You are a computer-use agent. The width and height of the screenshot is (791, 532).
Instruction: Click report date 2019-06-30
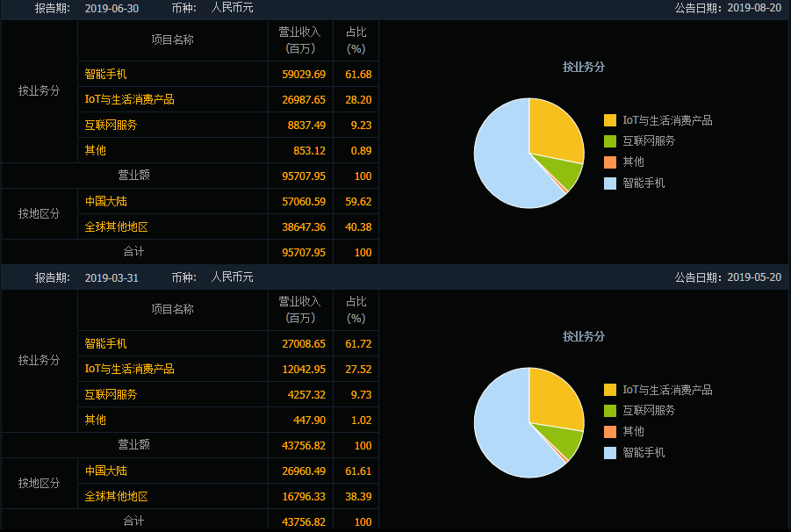coord(111,9)
